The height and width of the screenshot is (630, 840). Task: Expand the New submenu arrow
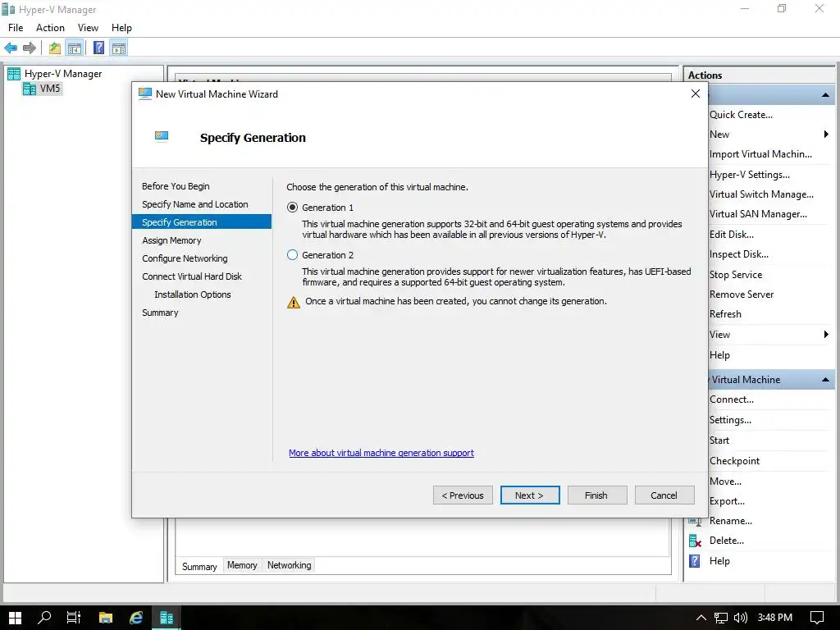click(x=826, y=134)
